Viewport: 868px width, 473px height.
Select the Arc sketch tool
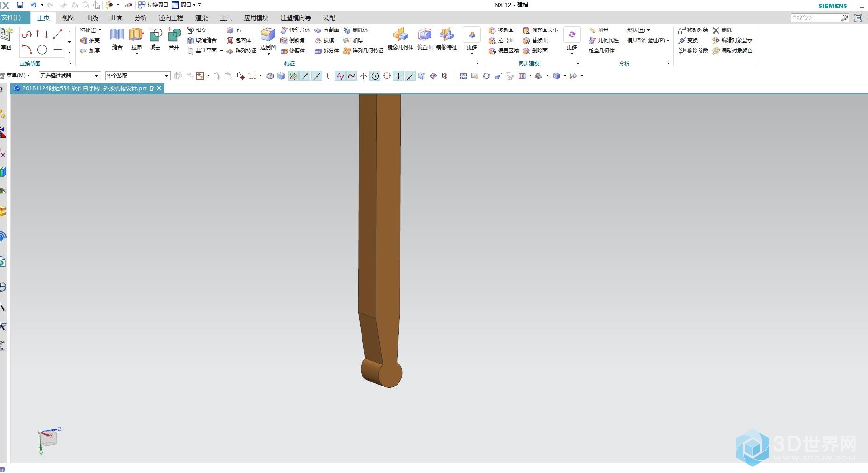click(27, 50)
